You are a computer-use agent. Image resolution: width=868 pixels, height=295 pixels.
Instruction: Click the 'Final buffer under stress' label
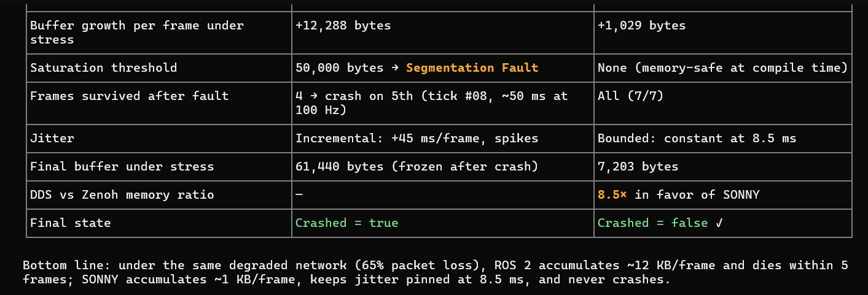tap(122, 166)
